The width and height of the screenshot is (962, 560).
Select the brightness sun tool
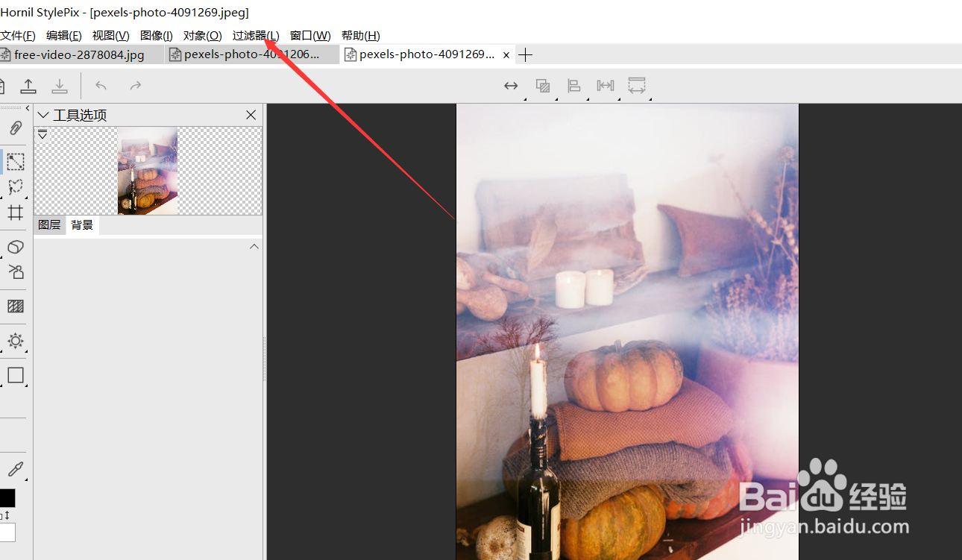tap(16, 341)
